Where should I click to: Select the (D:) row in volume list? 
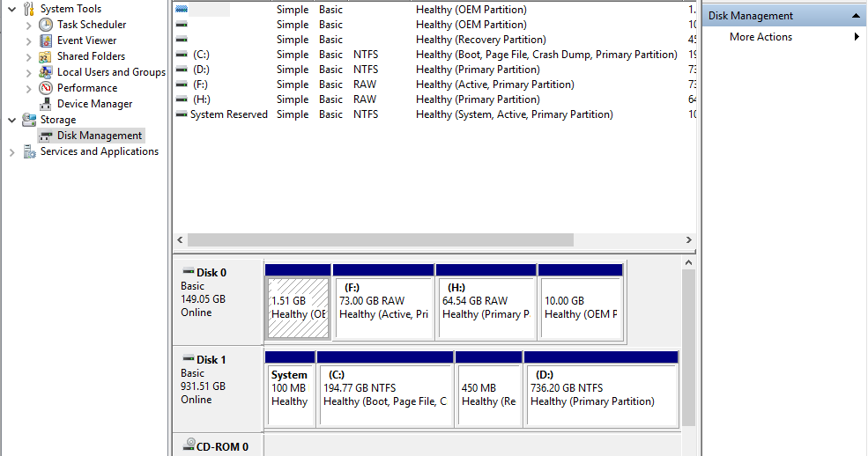click(x=434, y=70)
